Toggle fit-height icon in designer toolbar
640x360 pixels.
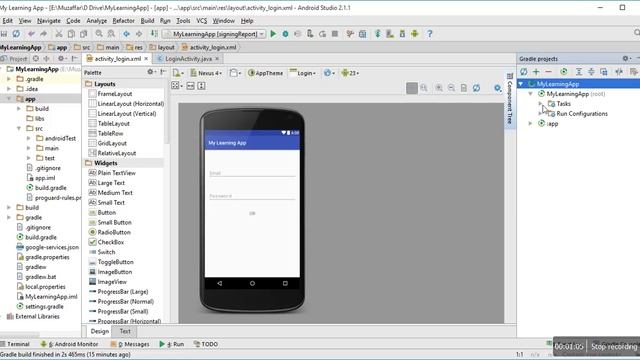pos(201,86)
